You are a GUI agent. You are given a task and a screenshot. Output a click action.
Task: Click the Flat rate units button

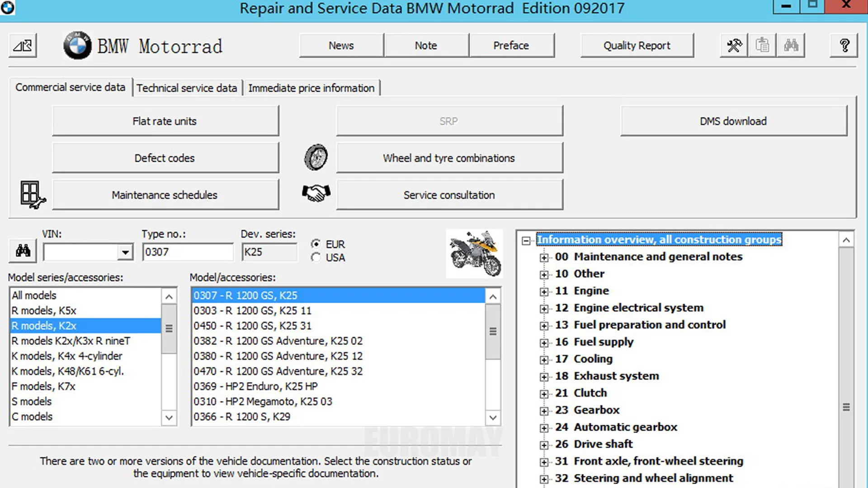tap(165, 121)
